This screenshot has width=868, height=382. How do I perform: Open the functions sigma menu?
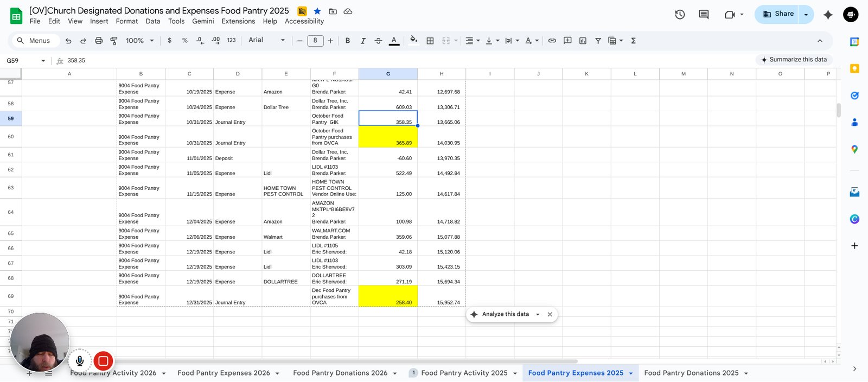pos(633,41)
